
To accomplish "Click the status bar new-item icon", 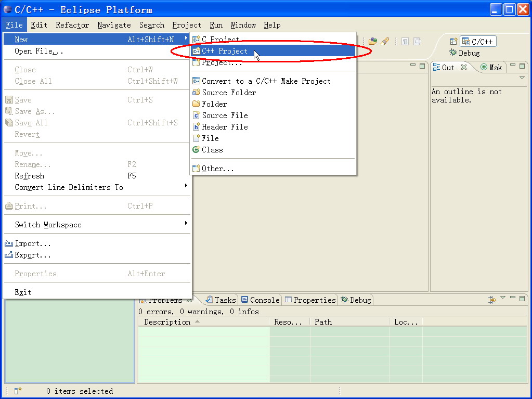I will click(18, 391).
